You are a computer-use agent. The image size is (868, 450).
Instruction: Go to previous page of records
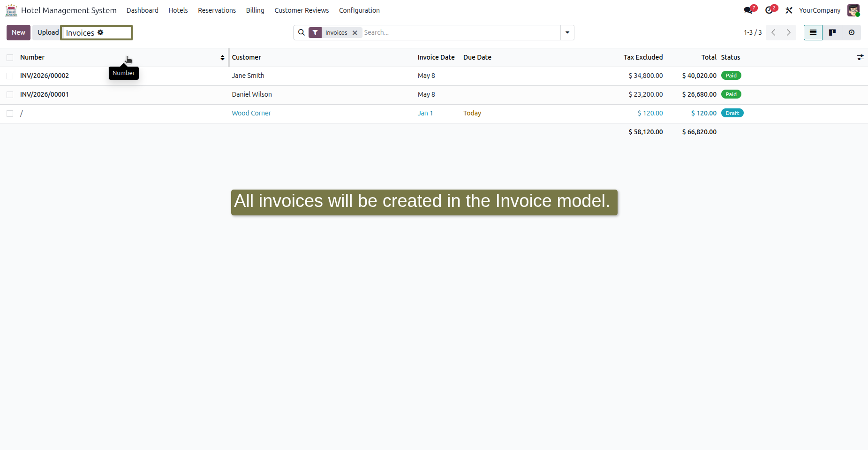(773, 32)
